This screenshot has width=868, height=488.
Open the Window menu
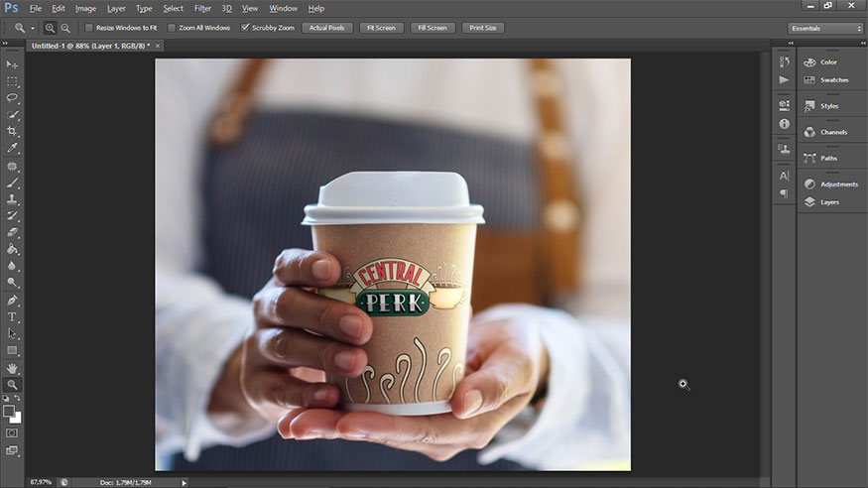tap(283, 8)
